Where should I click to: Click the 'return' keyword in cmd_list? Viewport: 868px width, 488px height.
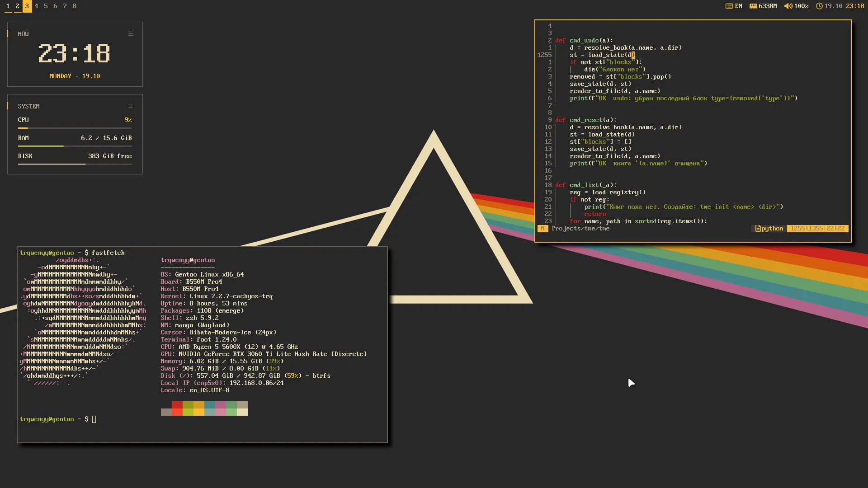point(595,214)
